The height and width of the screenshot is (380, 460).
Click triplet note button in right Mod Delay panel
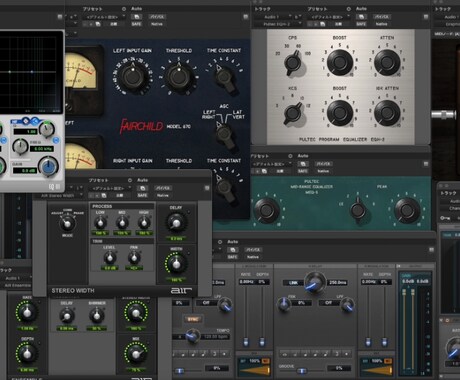coord(337,354)
